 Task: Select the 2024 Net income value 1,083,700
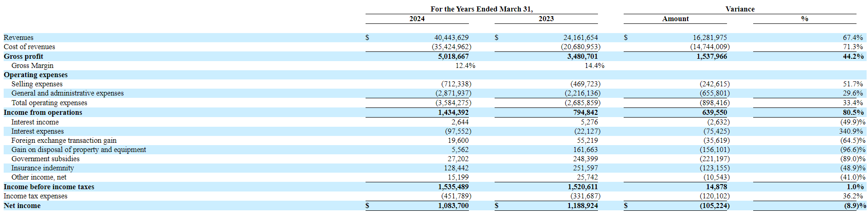(453, 206)
